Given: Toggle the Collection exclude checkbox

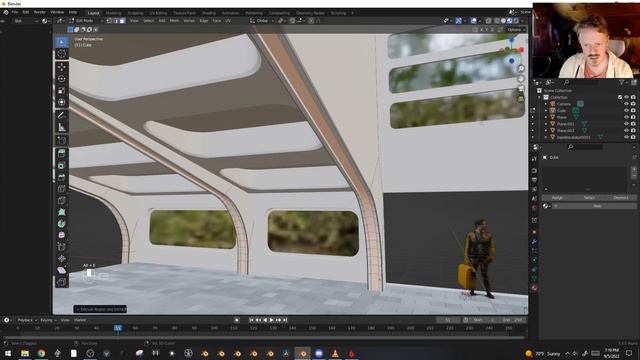Looking at the screenshot, I should (620, 97).
